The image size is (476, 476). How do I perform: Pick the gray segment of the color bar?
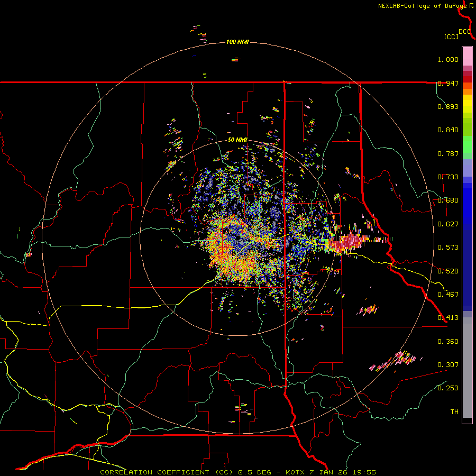coord(467,368)
